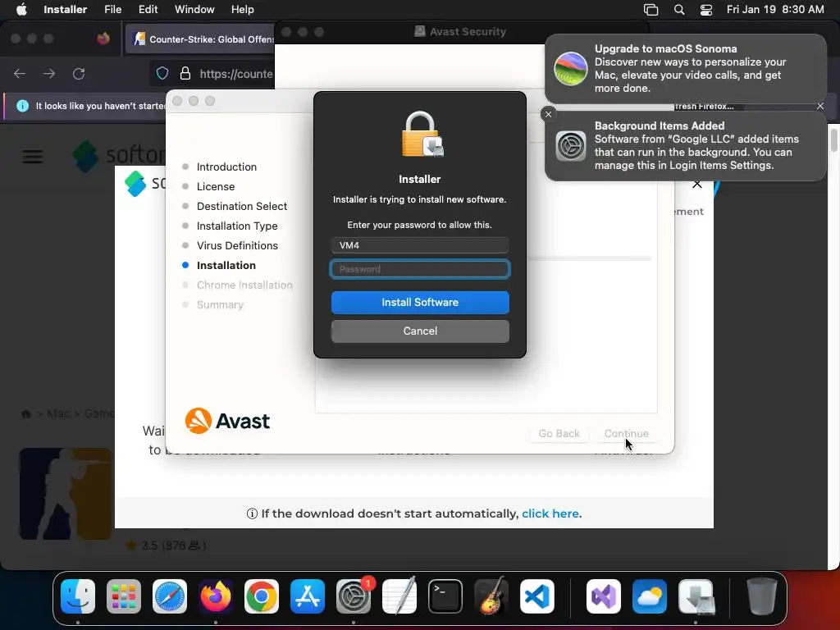Open Firefox from the Dock
The height and width of the screenshot is (630, 840).
216,596
